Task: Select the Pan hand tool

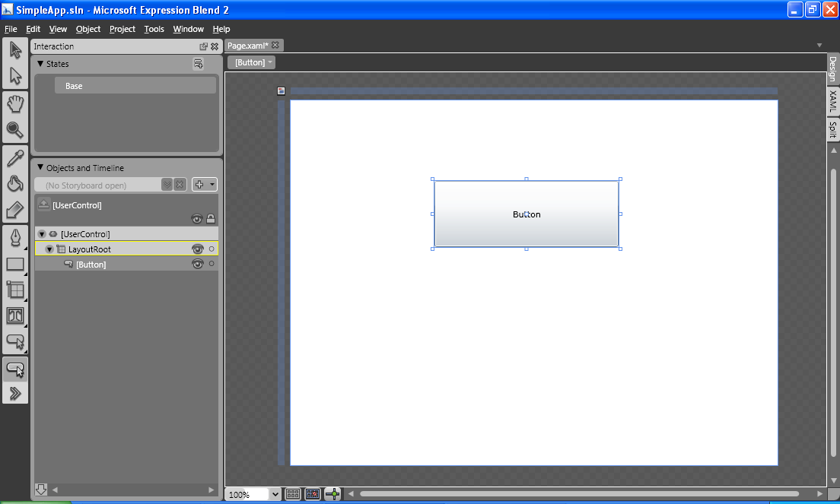Action: 15,104
